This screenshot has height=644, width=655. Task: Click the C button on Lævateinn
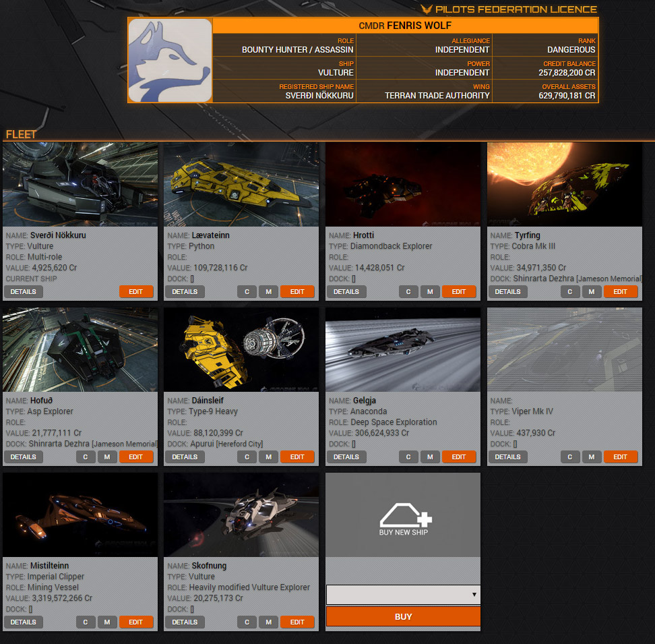(247, 292)
